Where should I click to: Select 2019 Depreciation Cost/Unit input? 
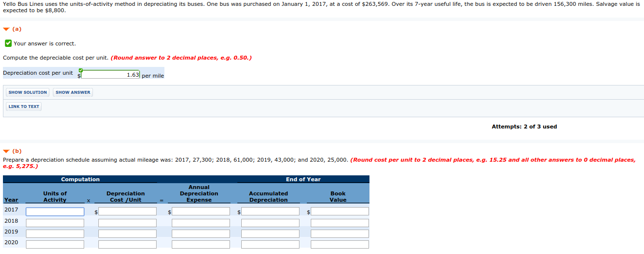pos(127,233)
